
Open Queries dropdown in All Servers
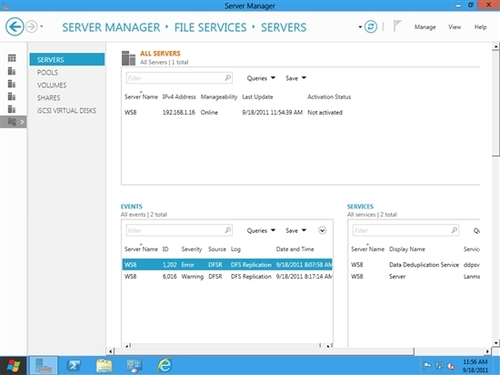[261, 78]
